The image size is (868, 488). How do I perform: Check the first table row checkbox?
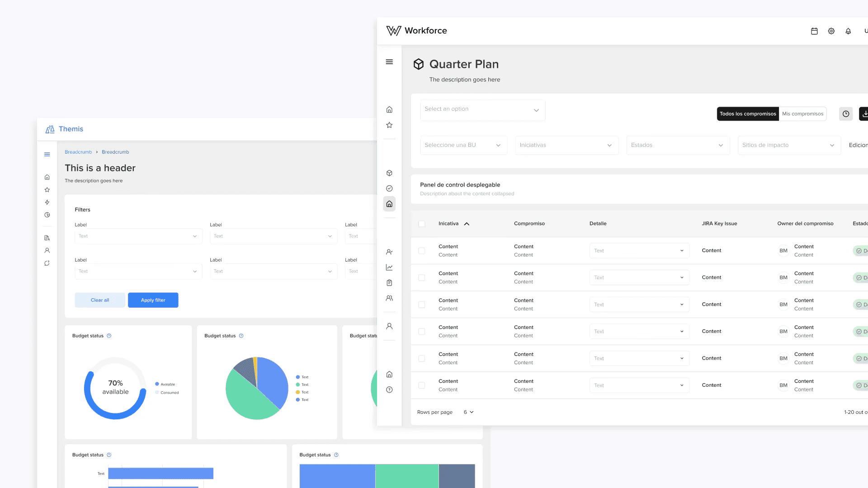(422, 251)
